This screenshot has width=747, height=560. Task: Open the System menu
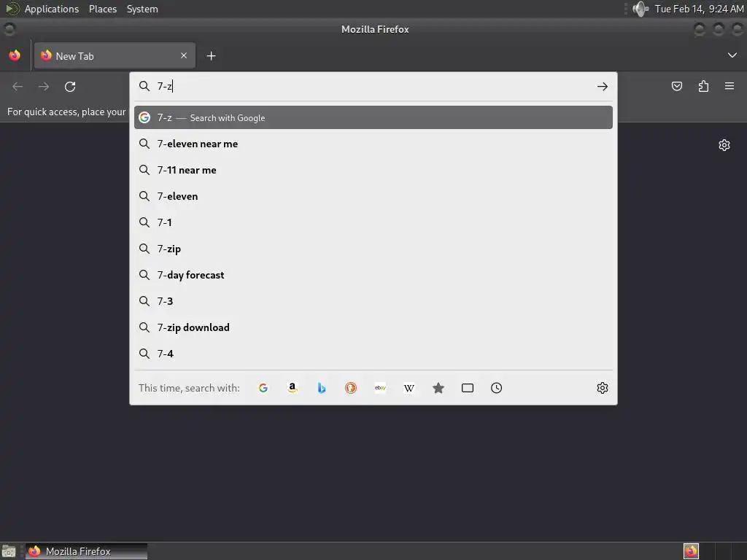point(142,9)
